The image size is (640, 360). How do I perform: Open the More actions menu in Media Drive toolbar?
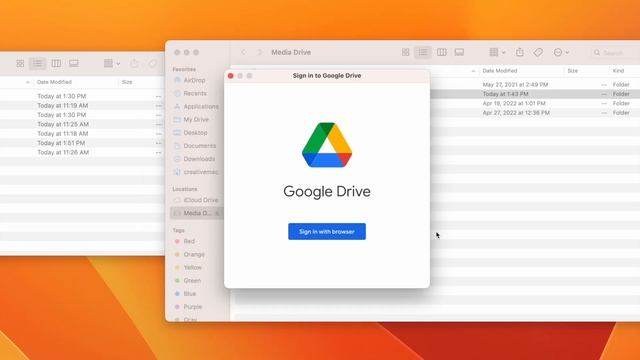tap(561, 52)
